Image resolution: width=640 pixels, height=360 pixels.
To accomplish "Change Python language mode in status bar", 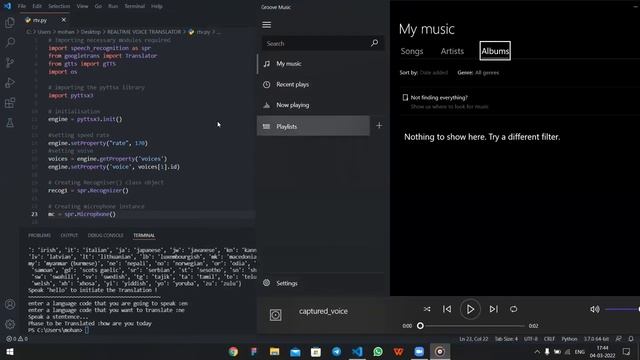I will click(569, 339).
